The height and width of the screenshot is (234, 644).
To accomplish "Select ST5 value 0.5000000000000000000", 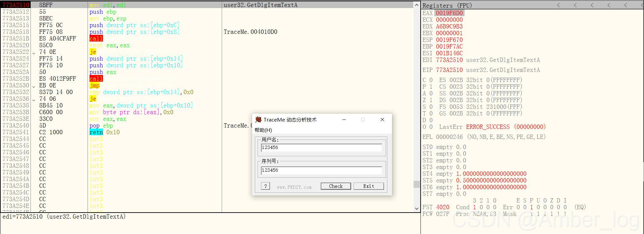I will coord(491,180).
